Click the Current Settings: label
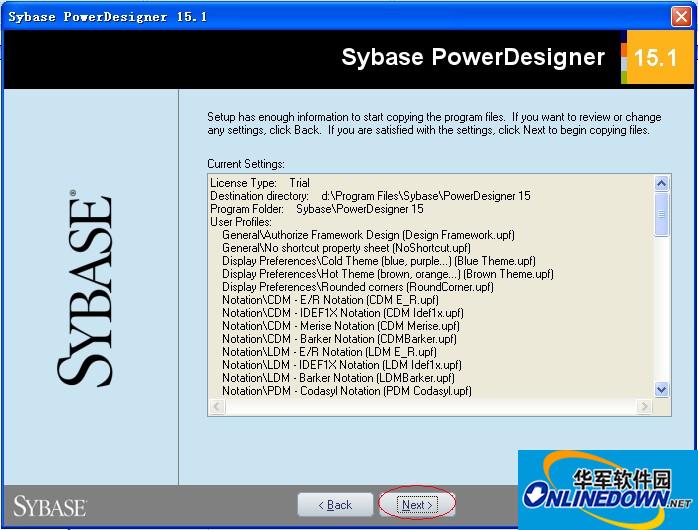This screenshot has width=698, height=530. [x=246, y=164]
